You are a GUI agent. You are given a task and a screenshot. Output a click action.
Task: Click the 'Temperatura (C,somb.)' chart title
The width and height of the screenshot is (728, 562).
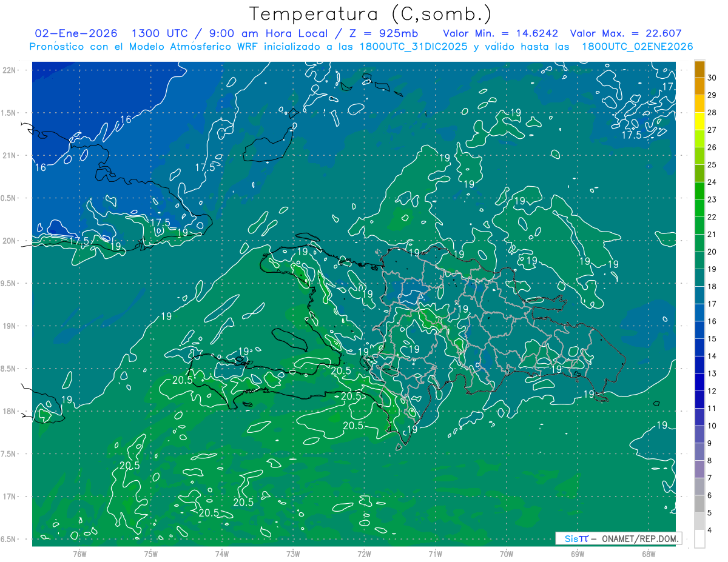click(x=371, y=14)
